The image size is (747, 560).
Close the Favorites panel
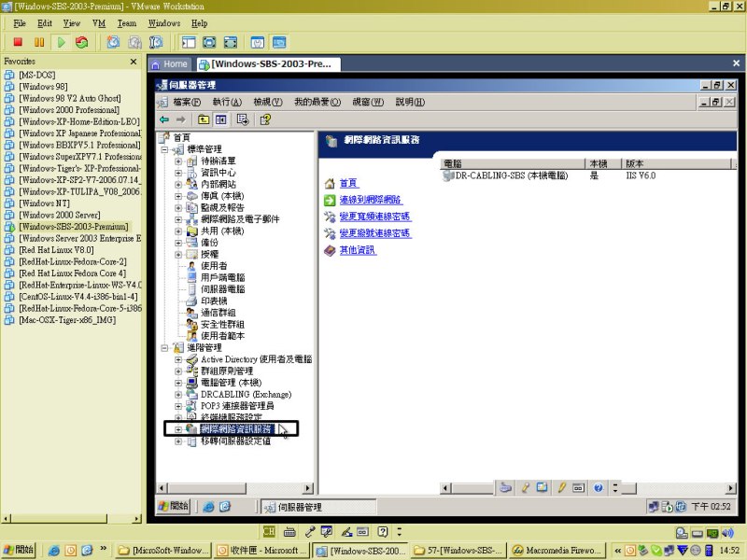click(x=134, y=62)
